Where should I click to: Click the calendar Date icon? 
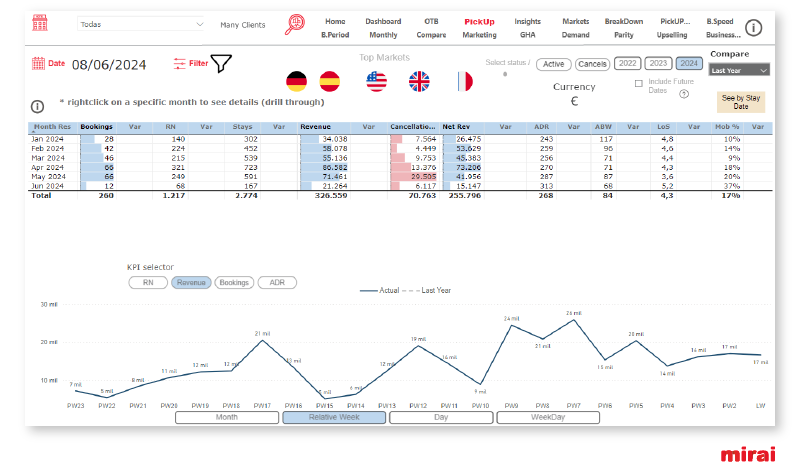click(x=39, y=64)
